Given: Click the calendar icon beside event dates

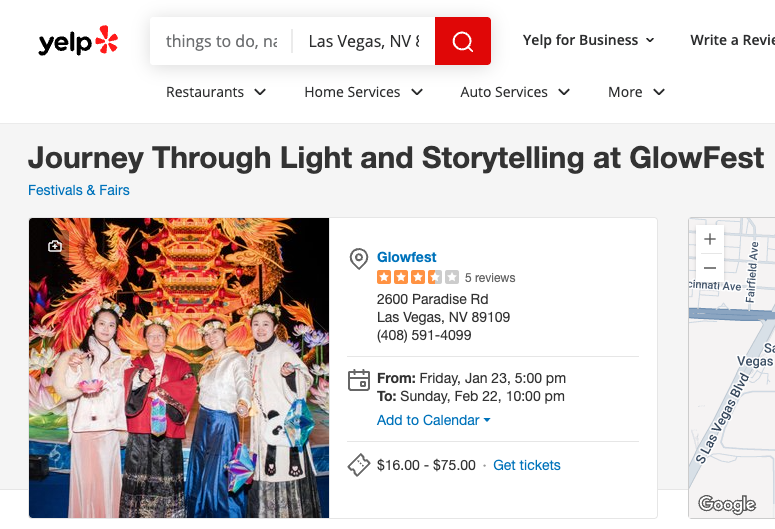Looking at the screenshot, I should [x=358, y=380].
